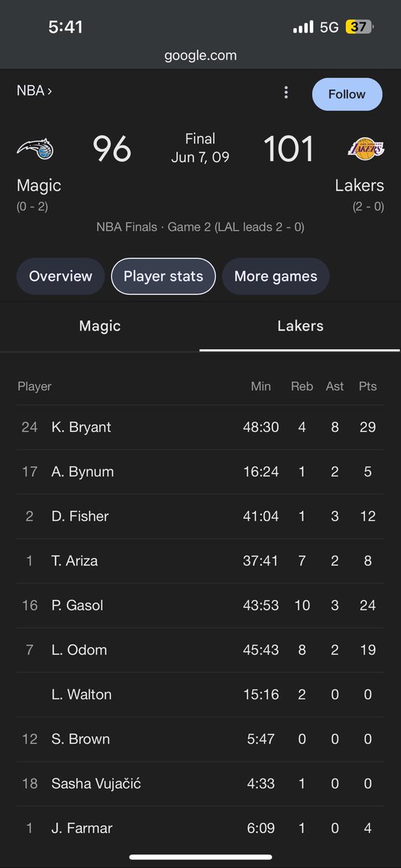Tap the battery indicator in status bar
This screenshot has height=868, width=401.
pyautogui.click(x=359, y=27)
